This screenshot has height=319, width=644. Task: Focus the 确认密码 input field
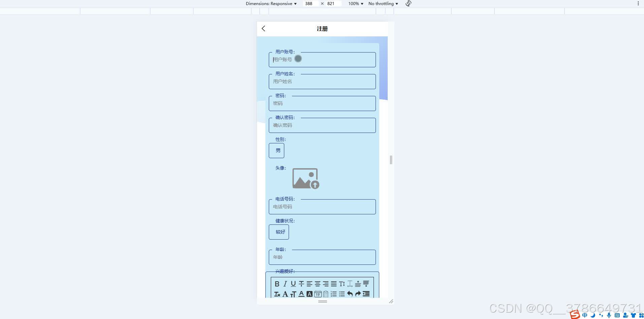click(322, 125)
